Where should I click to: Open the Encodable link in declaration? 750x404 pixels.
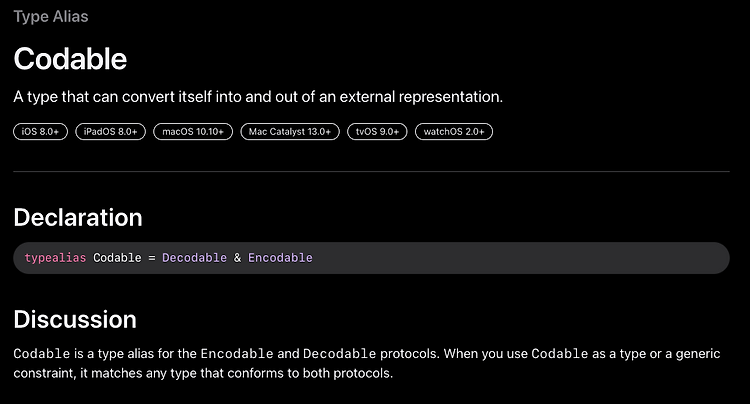[280, 258]
